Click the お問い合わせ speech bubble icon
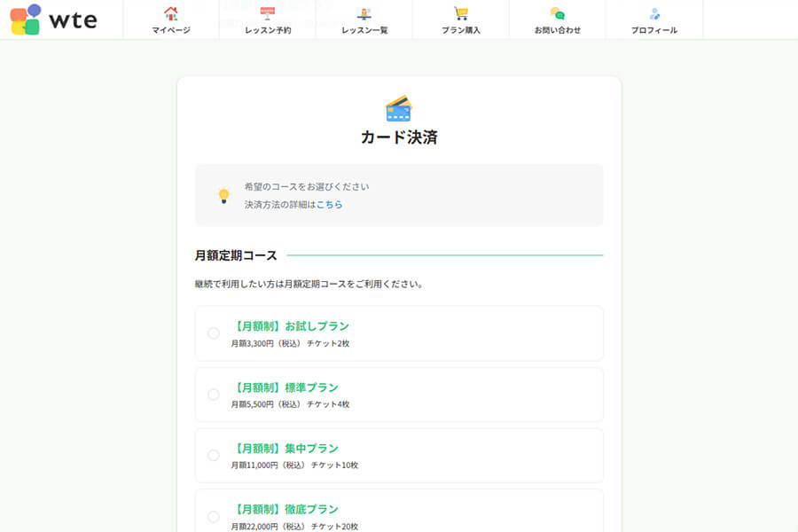The width and height of the screenshot is (798, 532). coord(557,13)
